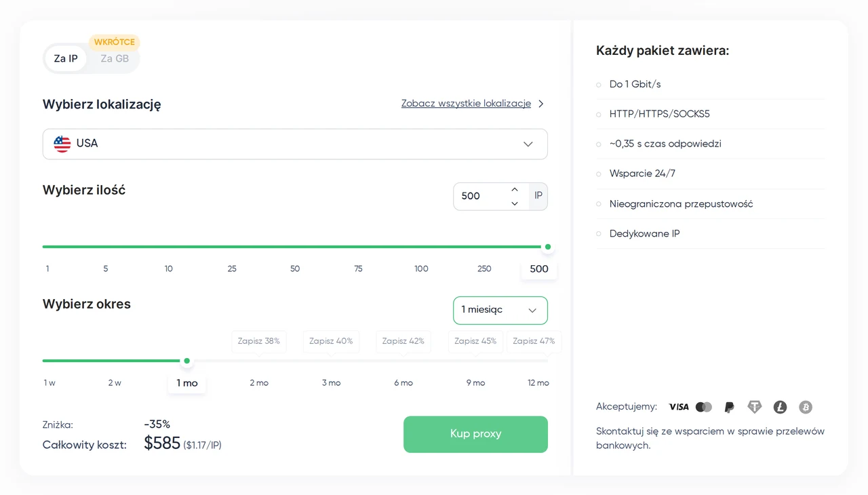Select quantity 25 on the slider

coord(232,269)
